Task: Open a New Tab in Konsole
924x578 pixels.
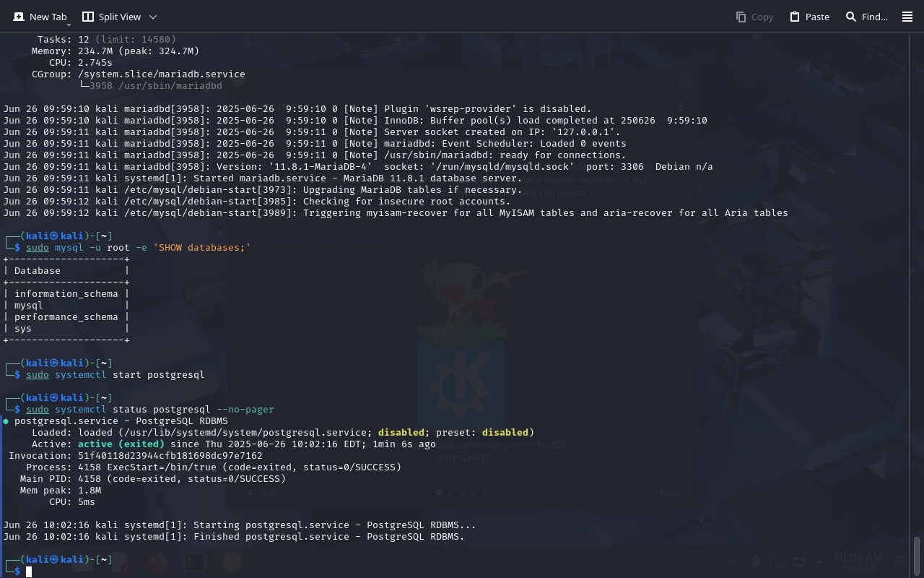Action: pos(40,17)
